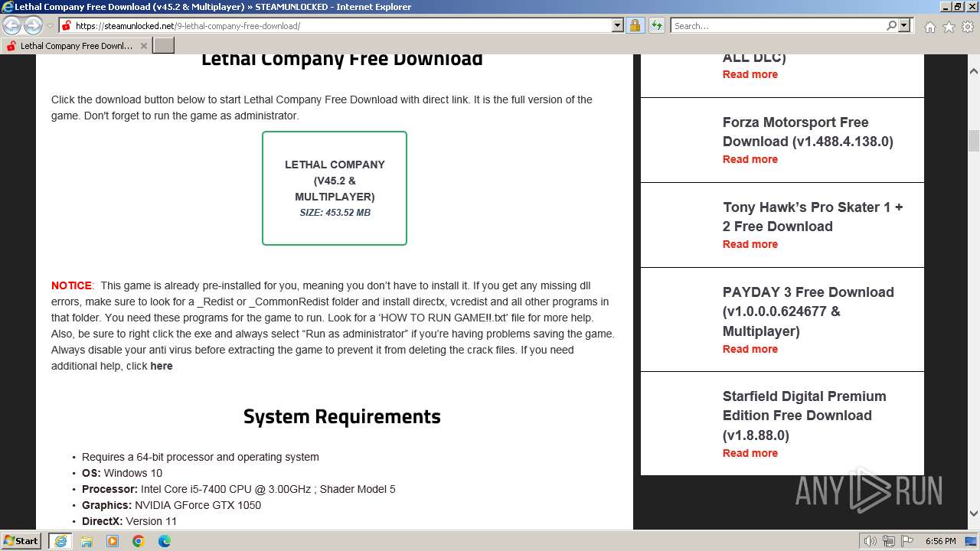This screenshot has width=980, height=551.
Task: Click Read more under Starfield
Action: pos(750,453)
